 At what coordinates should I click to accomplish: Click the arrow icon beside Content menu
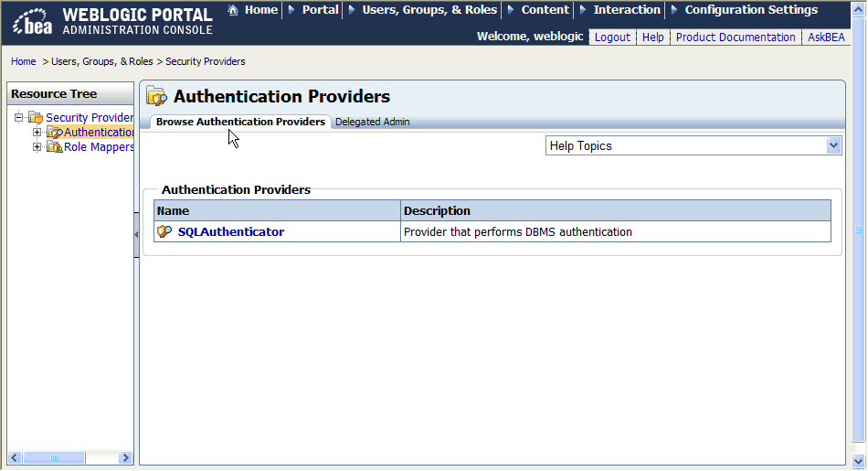511,10
